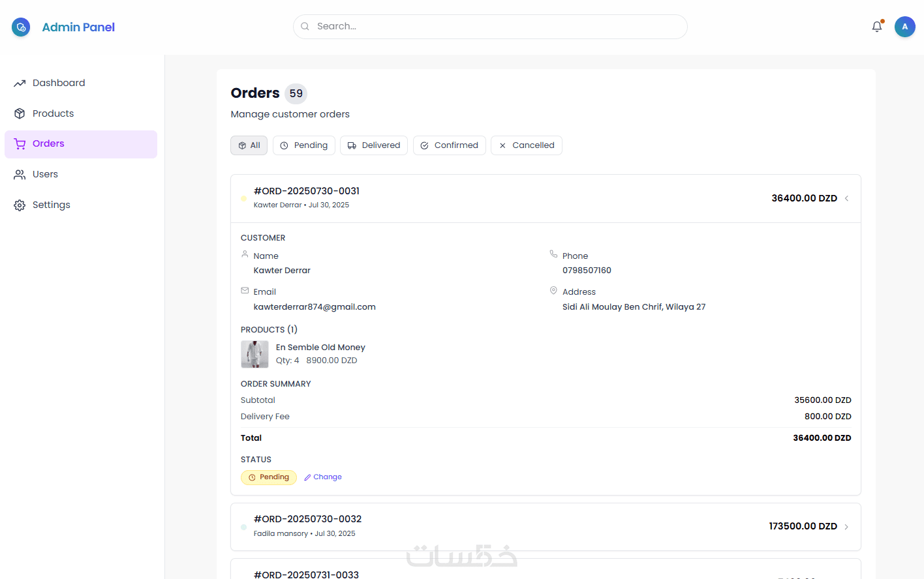Image resolution: width=924 pixels, height=579 pixels.
Task: Click the 173500.00 DZD order amount
Action: tap(803, 526)
